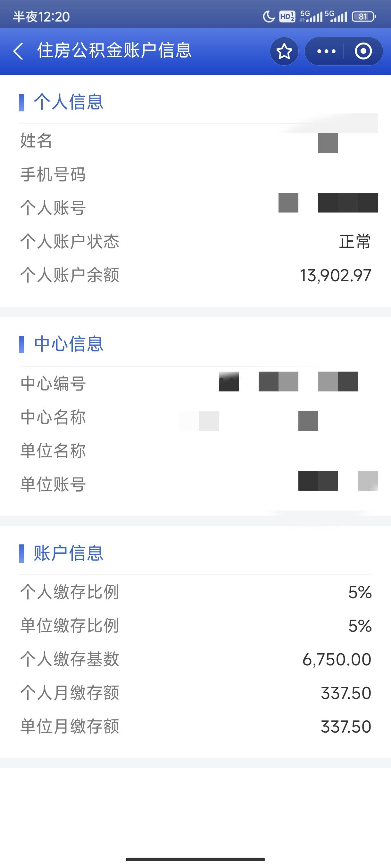This screenshot has width=391, height=868.
Task: Tap the 单位月缴存额 row
Action: (x=196, y=727)
